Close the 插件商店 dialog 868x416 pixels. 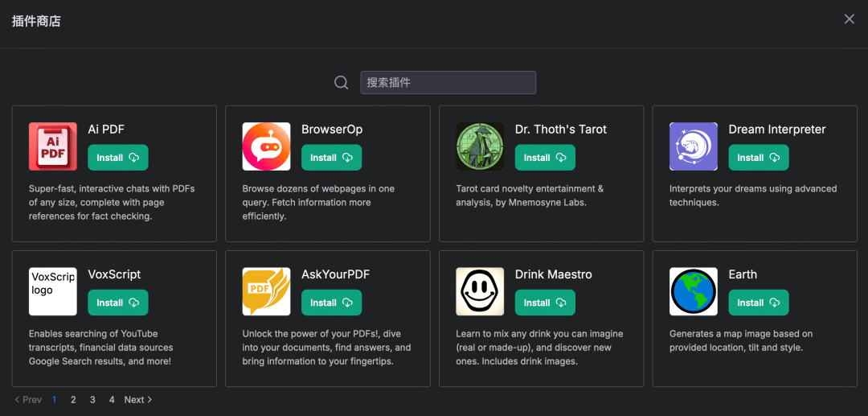pos(850,19)
